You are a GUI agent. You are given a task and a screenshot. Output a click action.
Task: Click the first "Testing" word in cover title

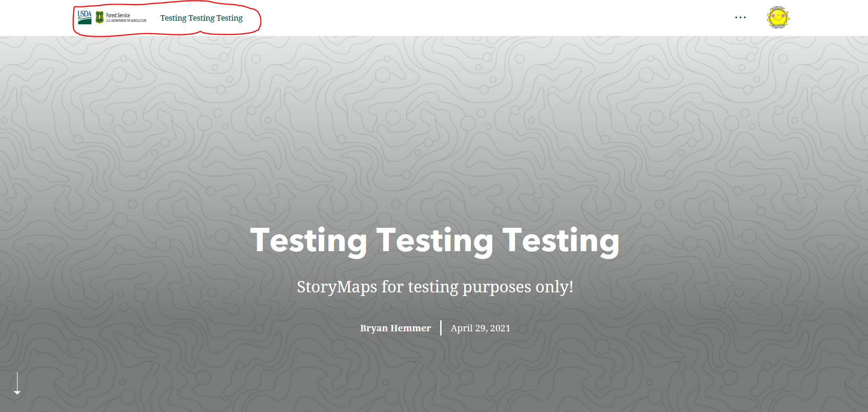coord(309,240)
